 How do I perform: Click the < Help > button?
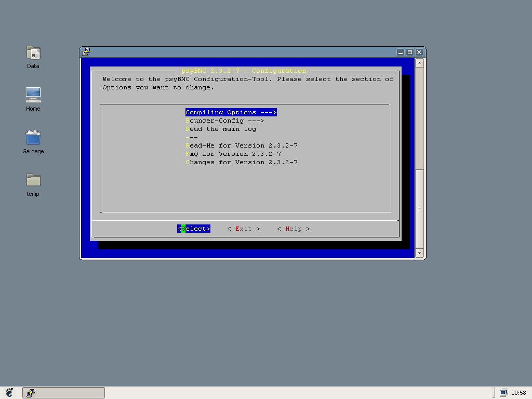[x=294, y=229]
